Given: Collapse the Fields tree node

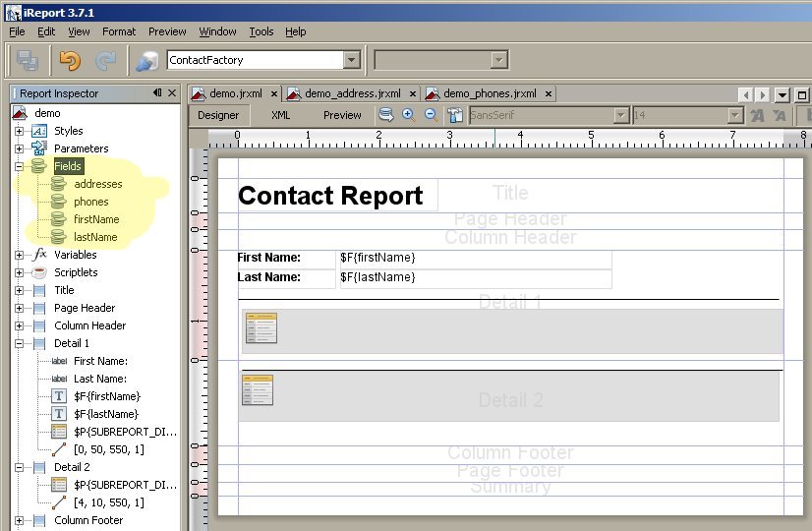Looking at the screenshot, I should (x=19, y=166).
